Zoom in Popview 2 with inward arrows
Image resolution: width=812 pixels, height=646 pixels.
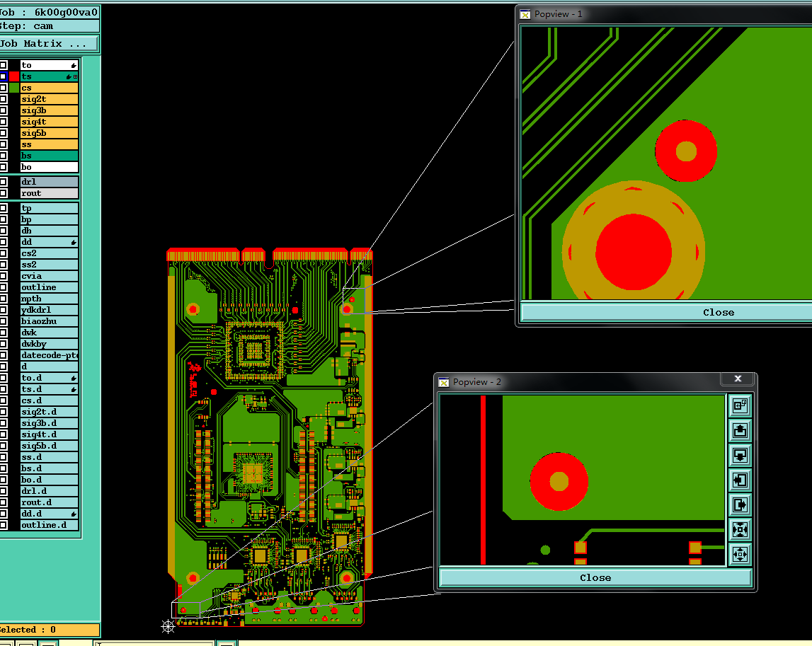pos(740,529)
